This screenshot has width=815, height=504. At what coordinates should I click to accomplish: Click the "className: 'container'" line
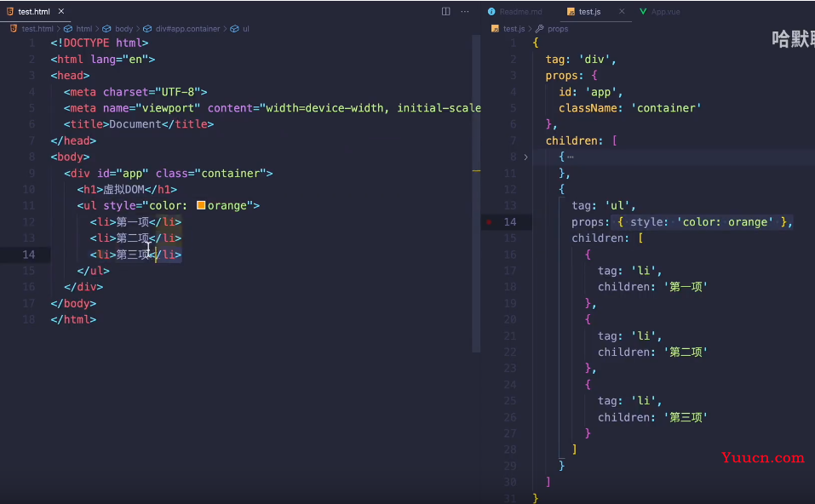[x=630, y=108]
